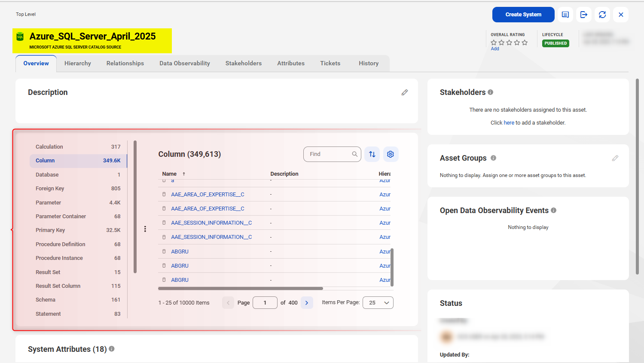Screen dimensions: 644x363
Task: Click the sort arrows icon next to Find
Action: click(x=372, y=154)
